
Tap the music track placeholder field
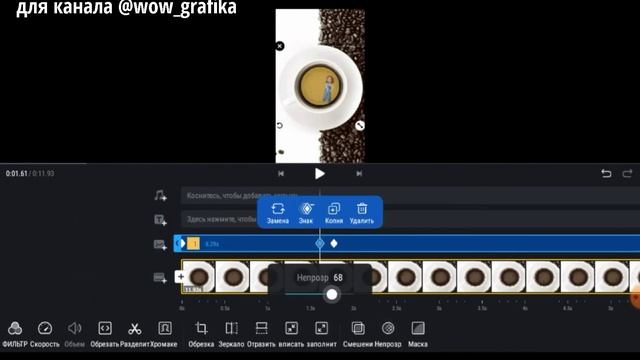click(x=410, y=196)
